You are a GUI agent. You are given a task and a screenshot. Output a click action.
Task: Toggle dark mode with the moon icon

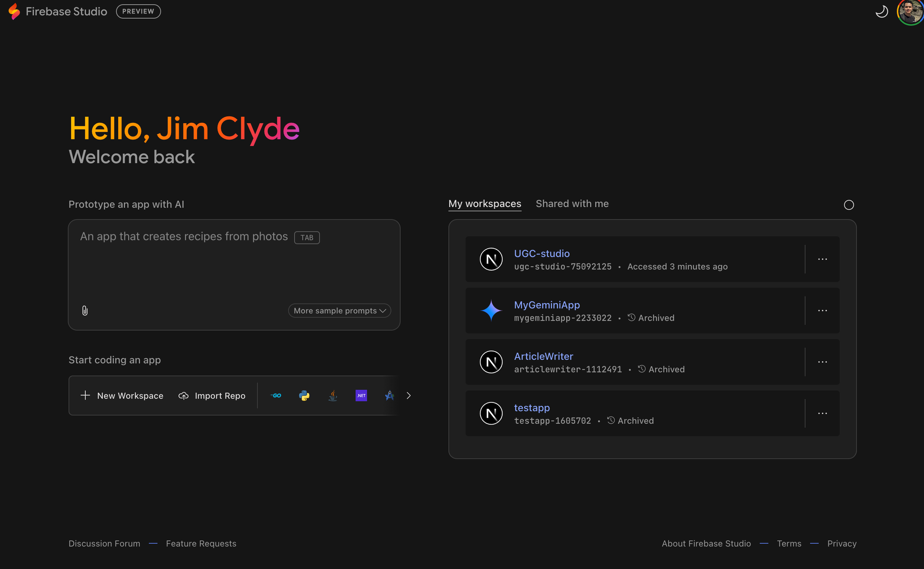coord(881,12)
